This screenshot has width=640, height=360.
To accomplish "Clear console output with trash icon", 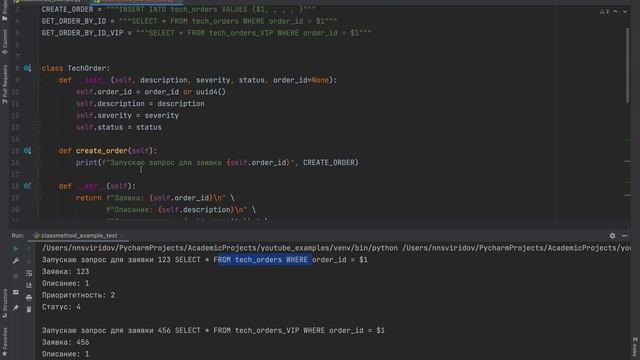I will click(x=29, y=309).
